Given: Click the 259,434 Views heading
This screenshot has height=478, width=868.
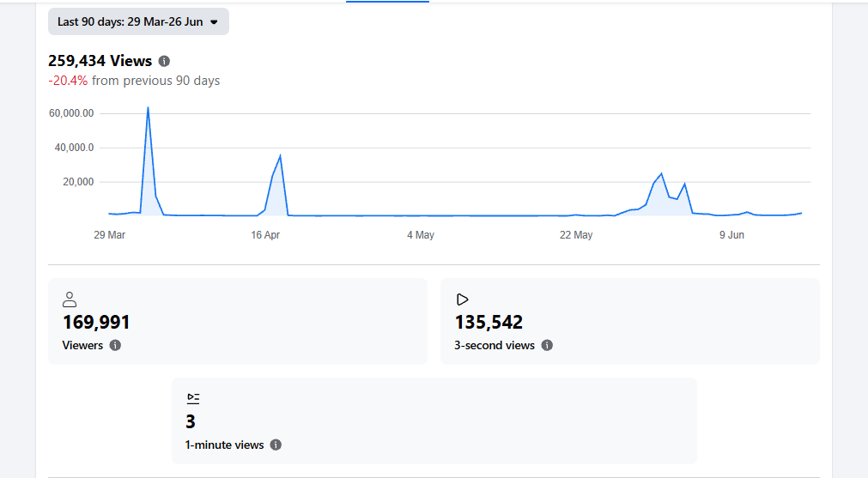Looking at the screenshot, I should pyautogui.click(x=100, y=61).
